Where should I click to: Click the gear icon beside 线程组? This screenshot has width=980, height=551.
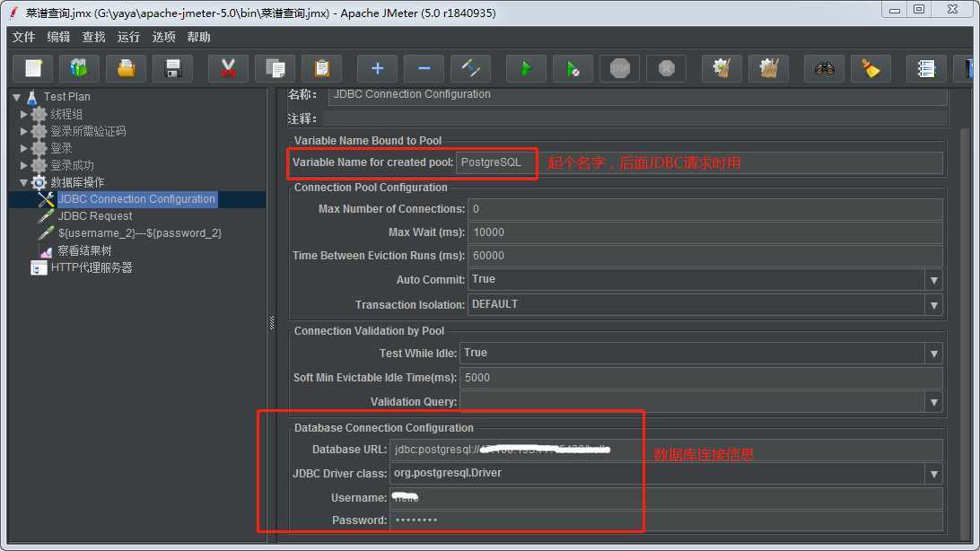pyautogui.click(x=39, y=114)
